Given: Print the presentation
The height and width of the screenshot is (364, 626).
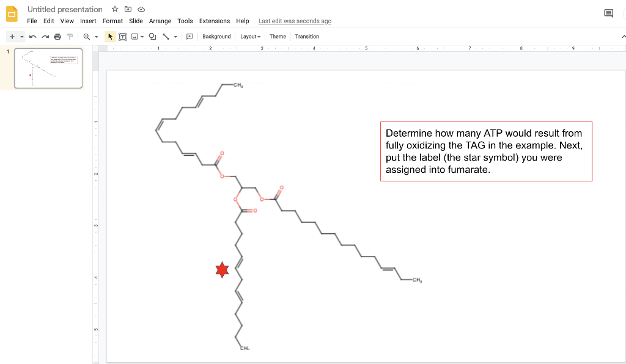Looking at the screenshot, I should (x=57, y=37).
